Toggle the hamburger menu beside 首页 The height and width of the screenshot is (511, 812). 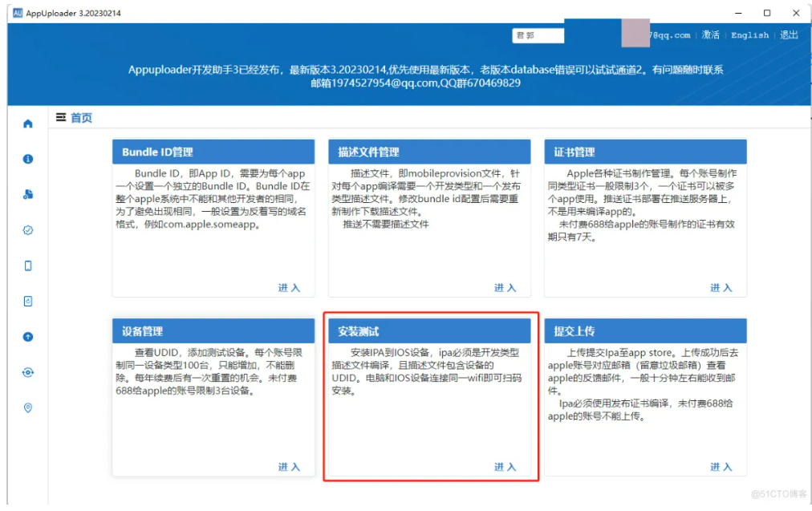click(61, 118)
